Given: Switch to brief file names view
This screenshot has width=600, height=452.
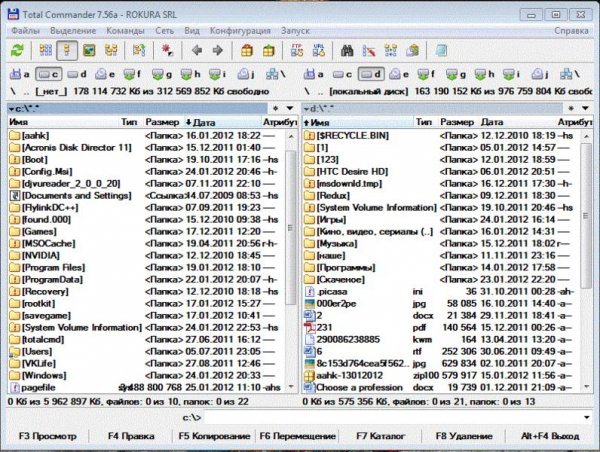Looking at the screenshot, I should (46, 50).
